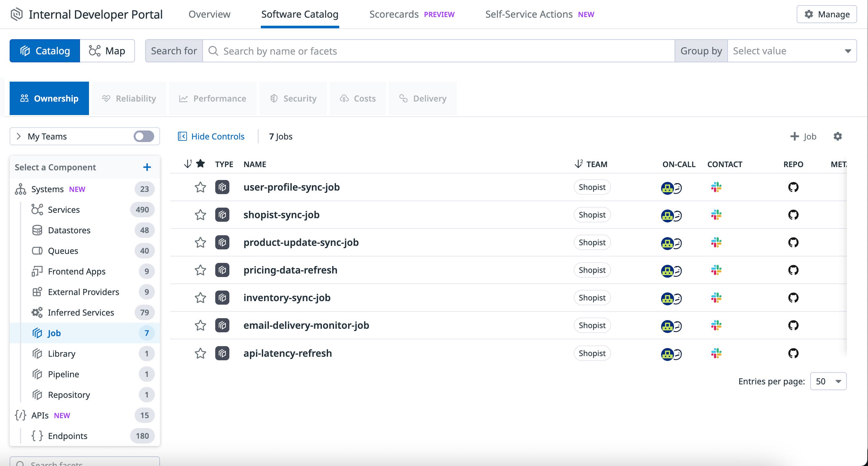Open the Inferred Services list

tap(81, 312)
